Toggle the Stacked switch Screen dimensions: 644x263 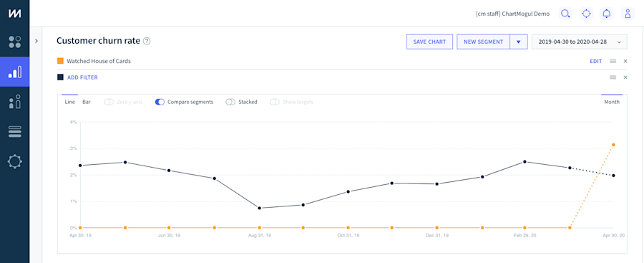[x=230, y=102]
